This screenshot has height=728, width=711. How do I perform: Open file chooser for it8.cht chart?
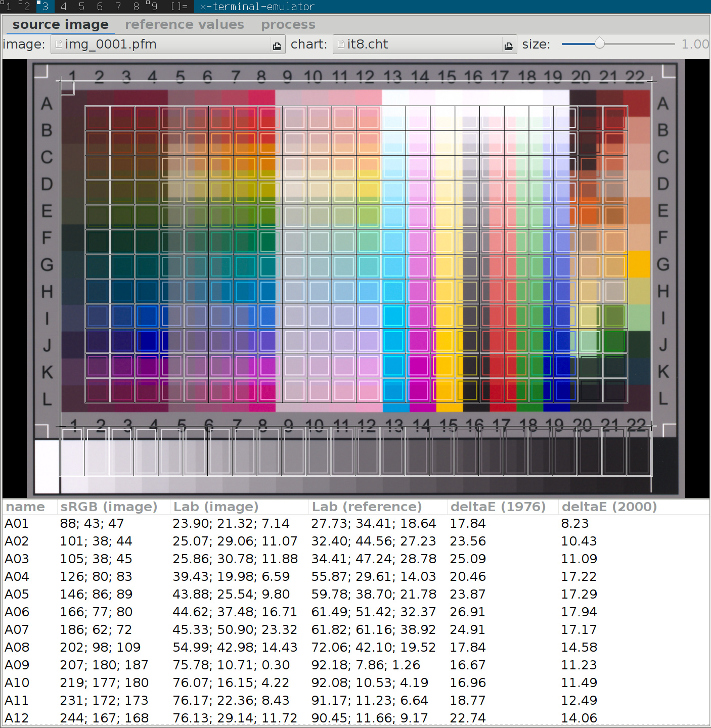point(425,44)
